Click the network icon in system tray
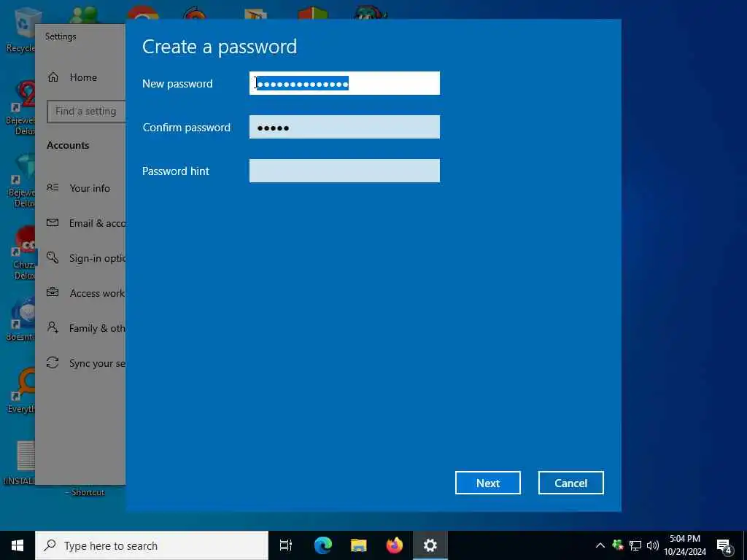Screen dimensions: 747x560 pos(635,545)
